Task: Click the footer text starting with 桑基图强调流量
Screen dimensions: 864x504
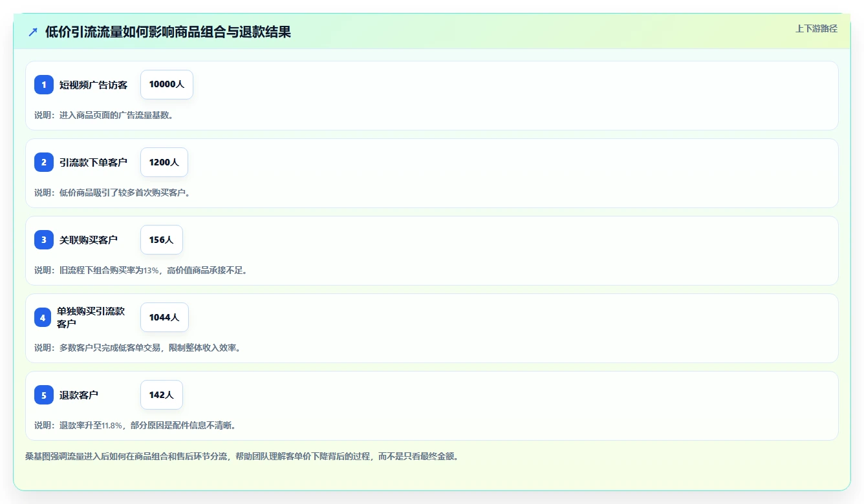Action: click(242, 456)
